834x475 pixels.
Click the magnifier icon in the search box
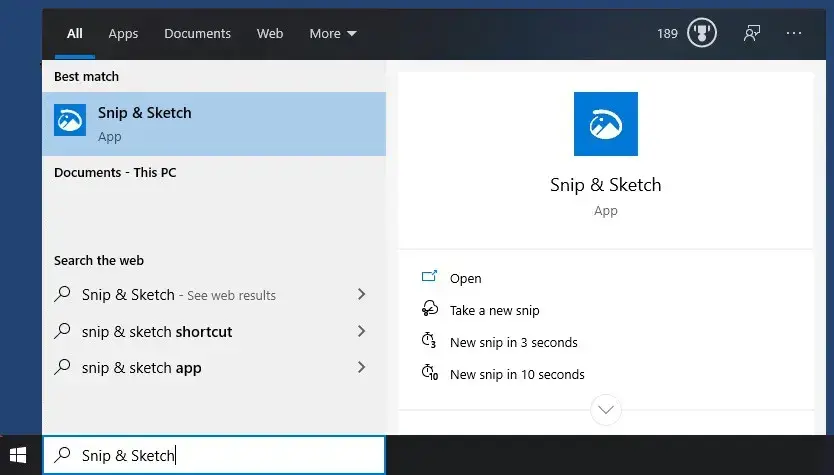click(x=62, y=454)
